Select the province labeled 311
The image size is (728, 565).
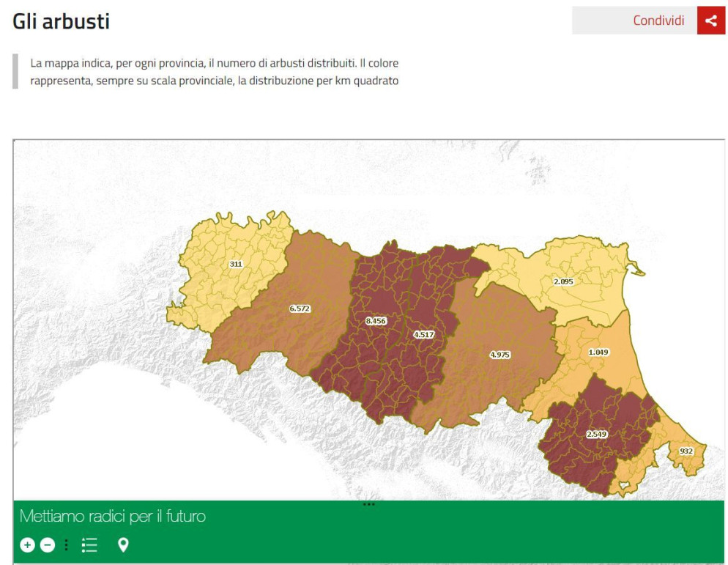[236, 264]
